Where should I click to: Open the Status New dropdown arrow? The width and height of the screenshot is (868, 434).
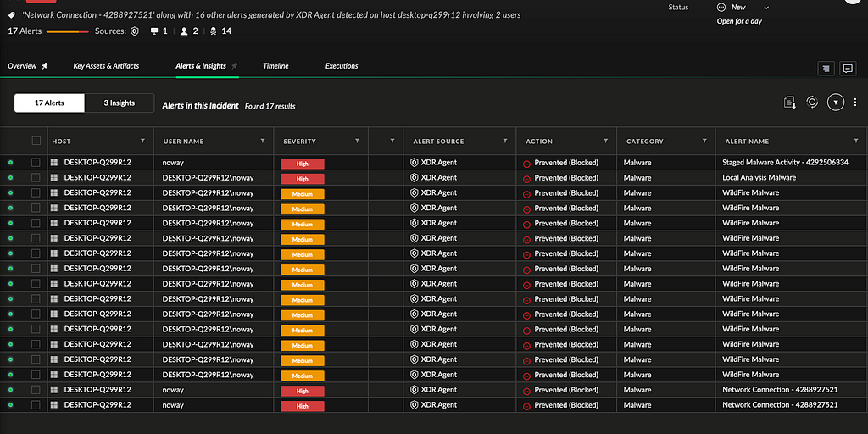(x=766, y=8)
